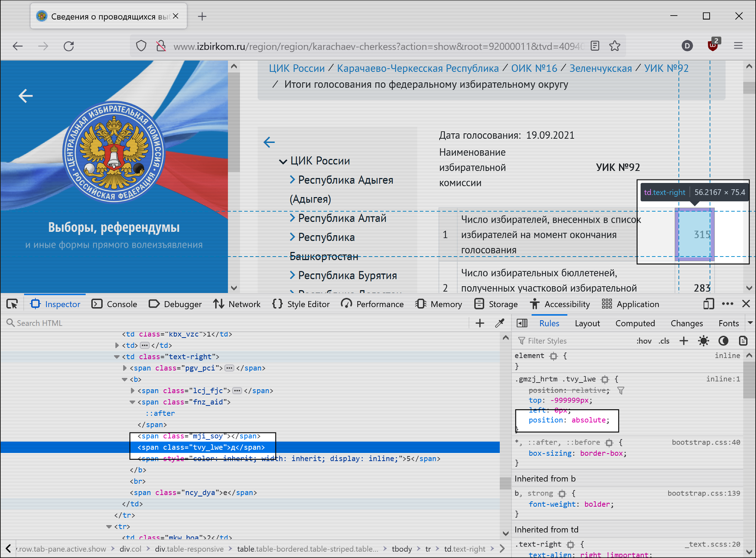Open the uBlock shield extension icon
756x558 pixels.
point(713,46)
